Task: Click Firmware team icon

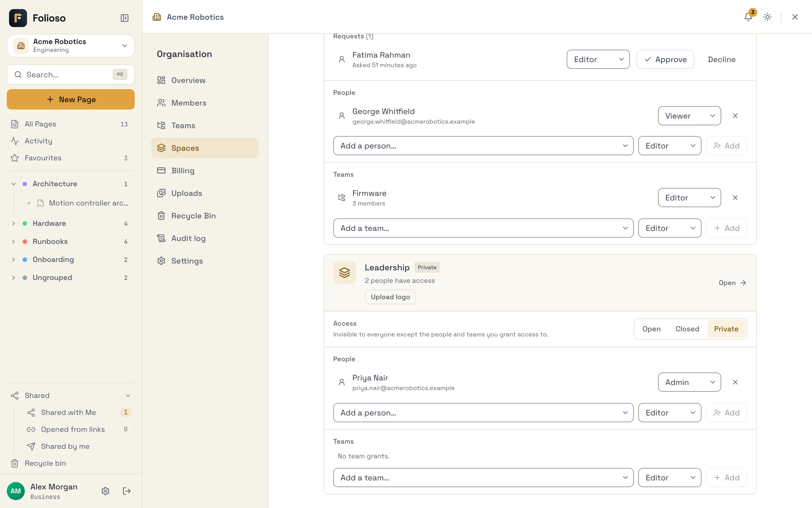Action: [342, 198]
